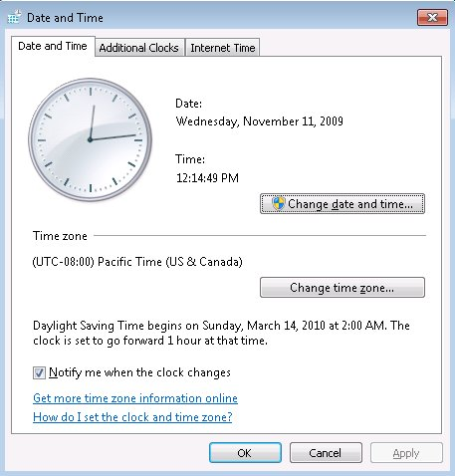Image resolution: width=455 pixels, height=476 pixels.
Task: Dismiss the dialog using Cancel
Action: point(326,453)
